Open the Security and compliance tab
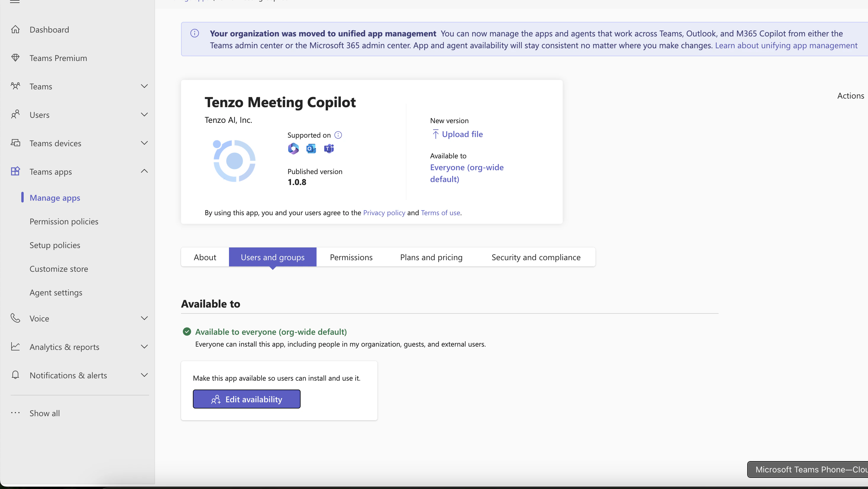 point(536,257)
